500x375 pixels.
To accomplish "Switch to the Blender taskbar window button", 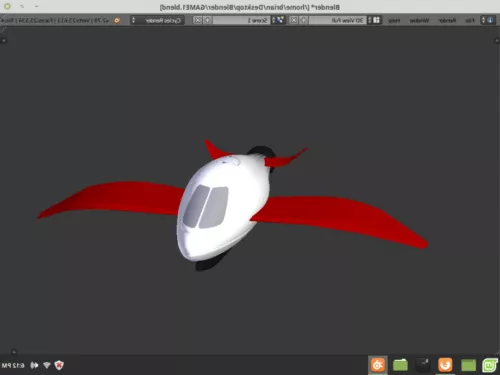I will pyautogui.click(x=378, y=365).
